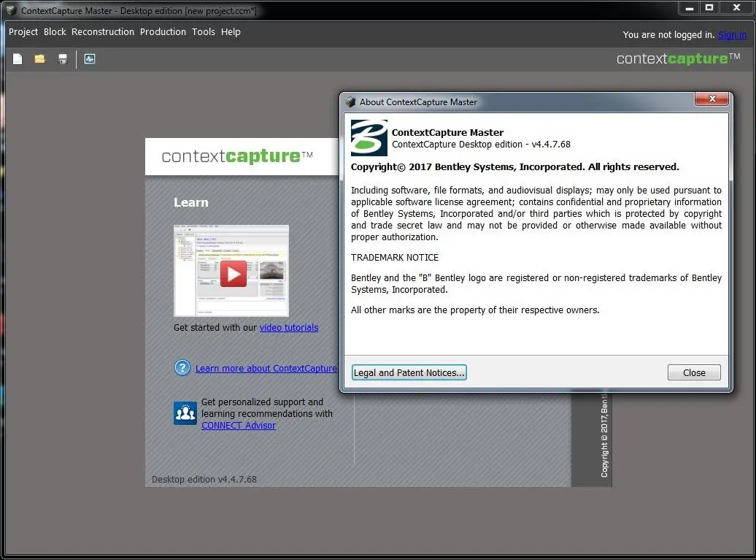756x560 pixels.
Task: Open the Reconstruction menu
Action: click(103, 32)
